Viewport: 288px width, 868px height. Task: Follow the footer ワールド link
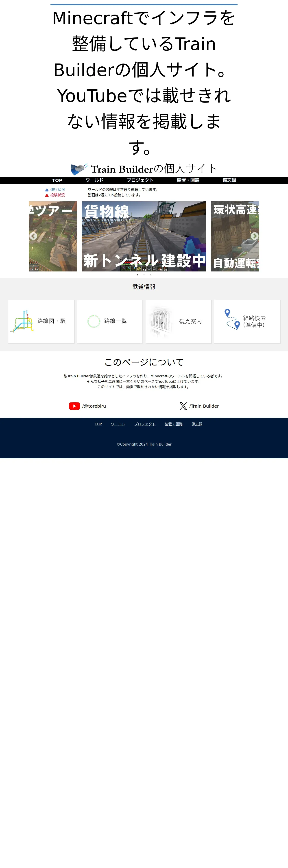tap(118, 424)
